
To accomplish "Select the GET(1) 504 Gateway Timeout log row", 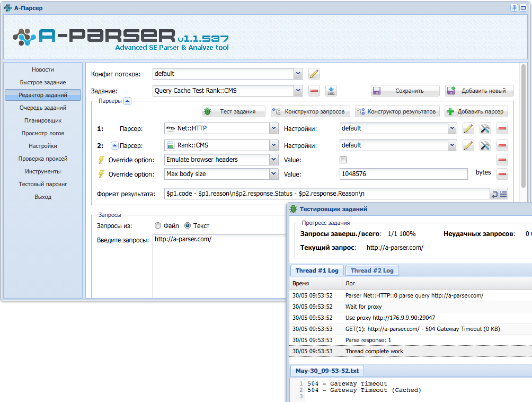I will pyautogui.click(x=411, y=329).
